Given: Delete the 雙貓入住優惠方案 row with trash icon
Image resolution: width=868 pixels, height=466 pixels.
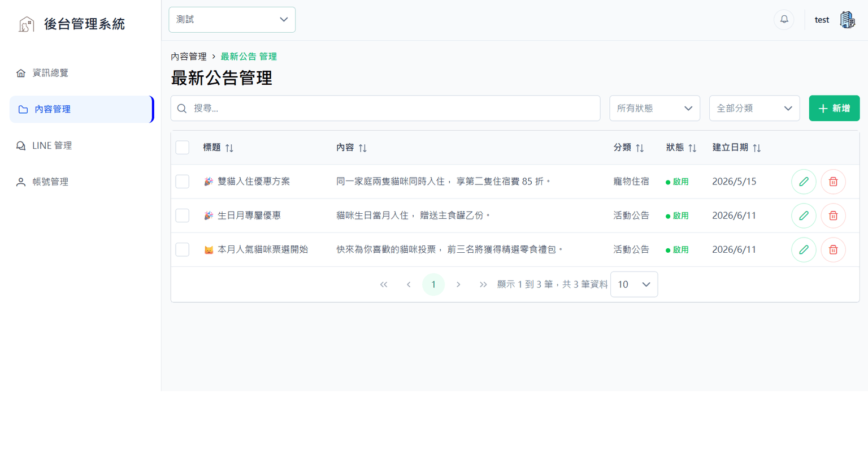Looking at the screenshot, I should click(833, 182).
